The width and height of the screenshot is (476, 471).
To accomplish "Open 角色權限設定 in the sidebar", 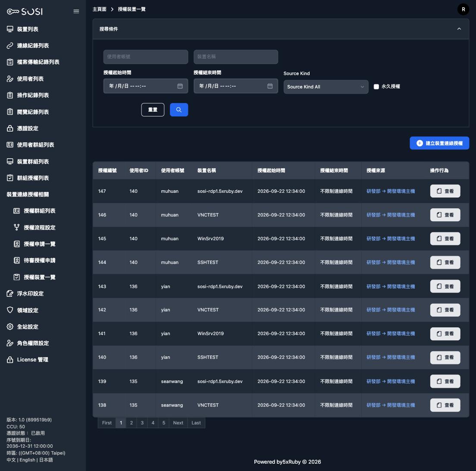I will click(x=33, y=343).
